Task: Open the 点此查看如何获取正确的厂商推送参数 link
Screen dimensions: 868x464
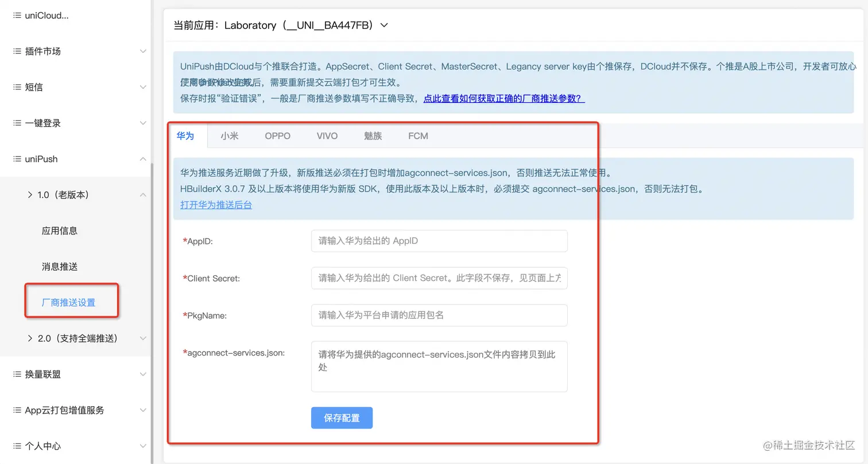Action: point(504,98)
